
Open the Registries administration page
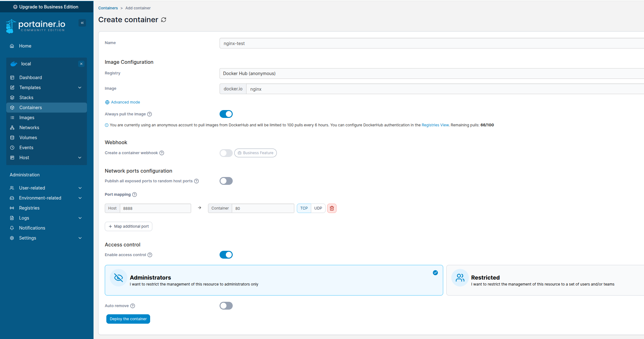pyautogui.click(x=29, y=208)
